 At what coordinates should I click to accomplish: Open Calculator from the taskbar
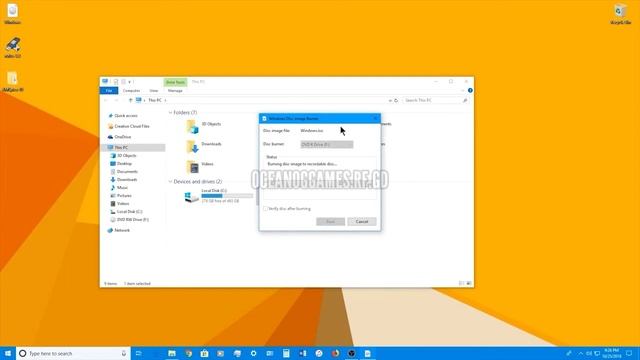[286, 353]
